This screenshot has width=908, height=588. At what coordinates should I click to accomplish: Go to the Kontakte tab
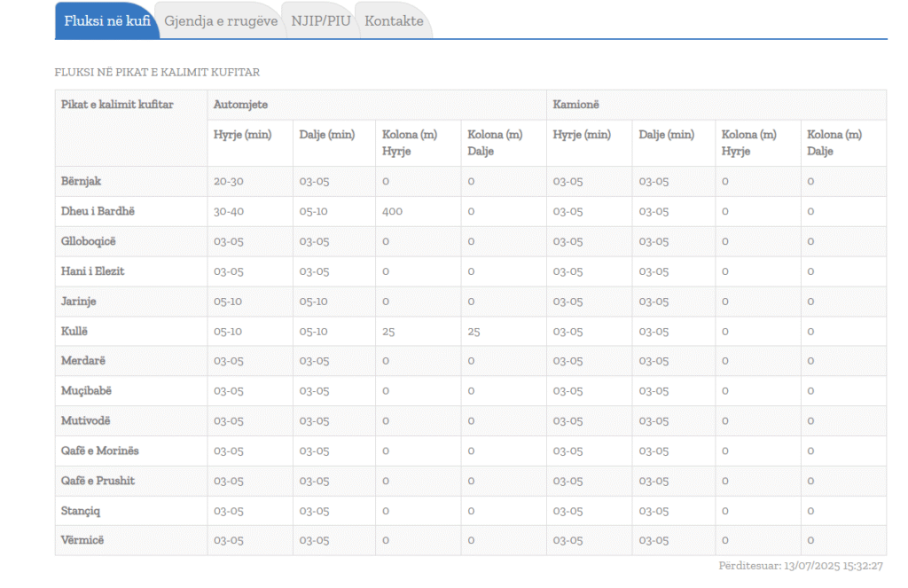394,21
